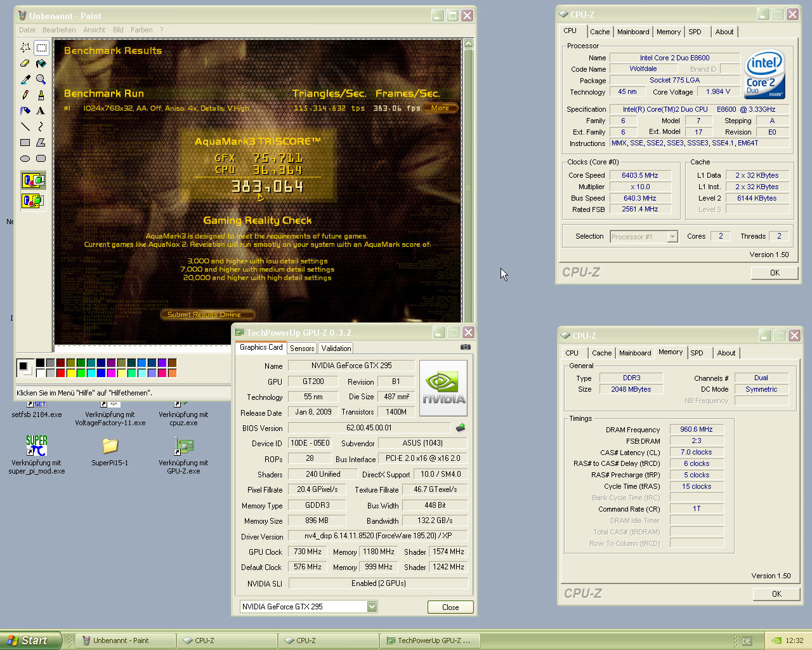Viewport: 812px width, 650px height.
Task: Pick the Eraser tool in Paint
Action: point(25,63)
